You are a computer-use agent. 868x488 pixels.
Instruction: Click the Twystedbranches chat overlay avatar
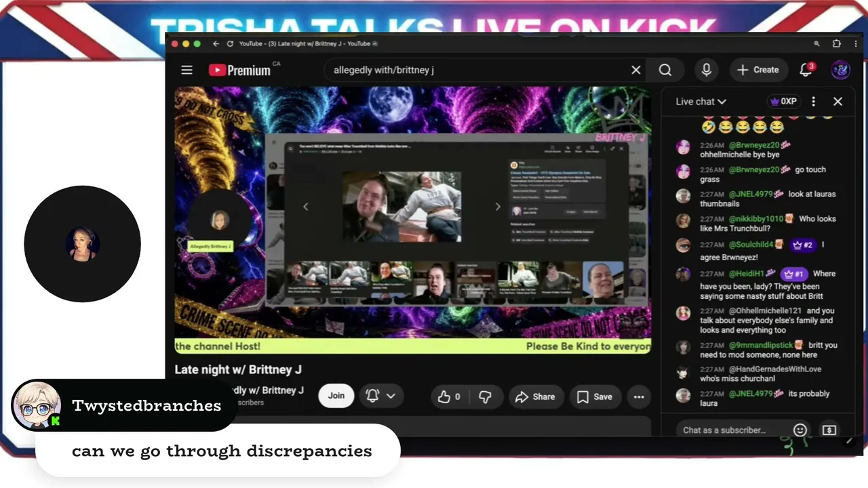(37, 405)
